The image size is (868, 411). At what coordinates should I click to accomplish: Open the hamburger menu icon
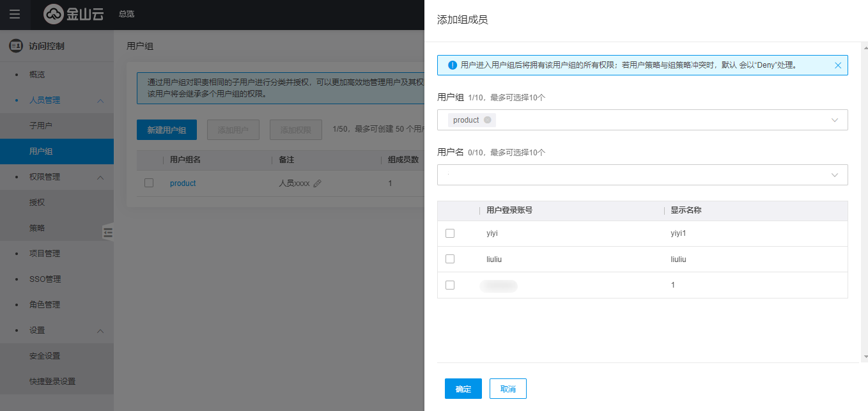pos(15,14)
